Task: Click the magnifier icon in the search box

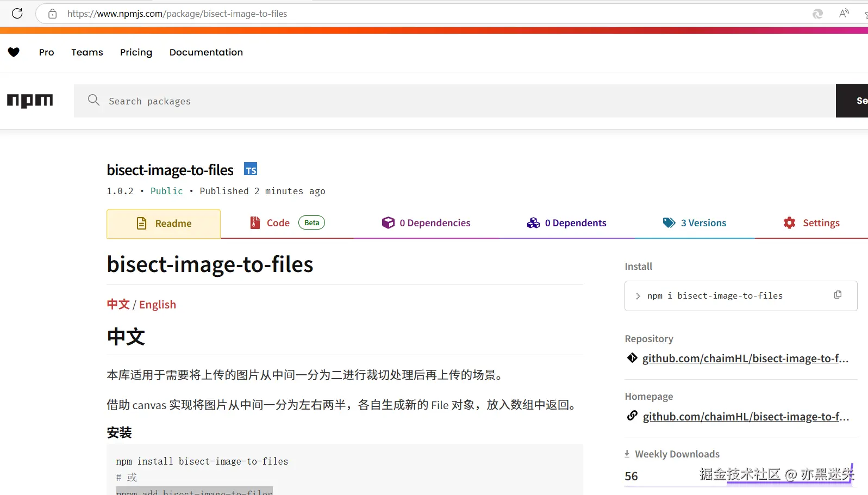Action: coord(93,100)
